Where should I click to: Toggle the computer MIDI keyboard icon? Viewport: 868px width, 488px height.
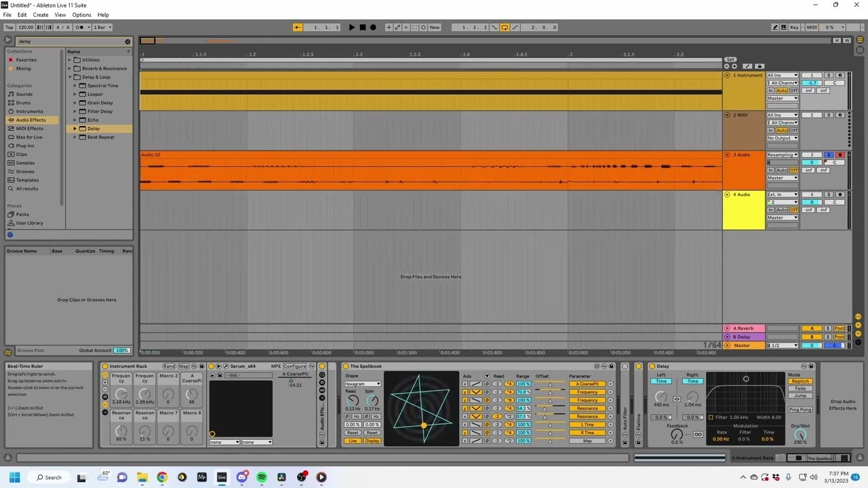[x=784, y=27]
